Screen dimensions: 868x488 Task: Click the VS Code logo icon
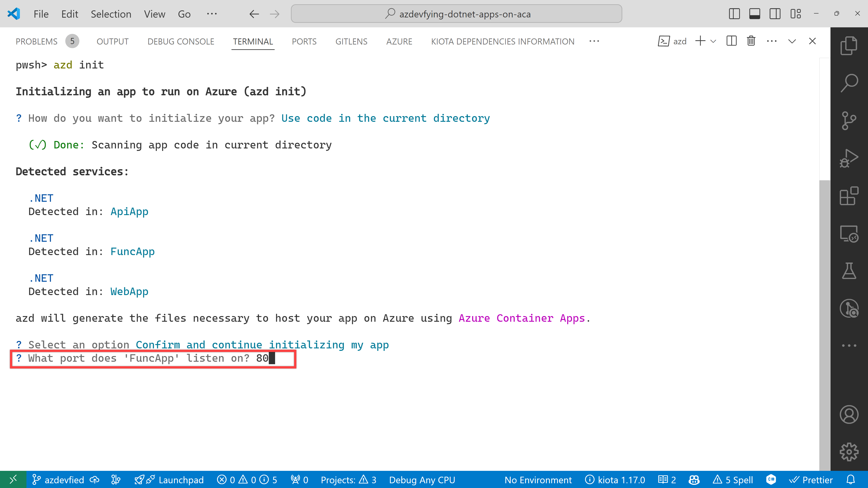(14, 14)
